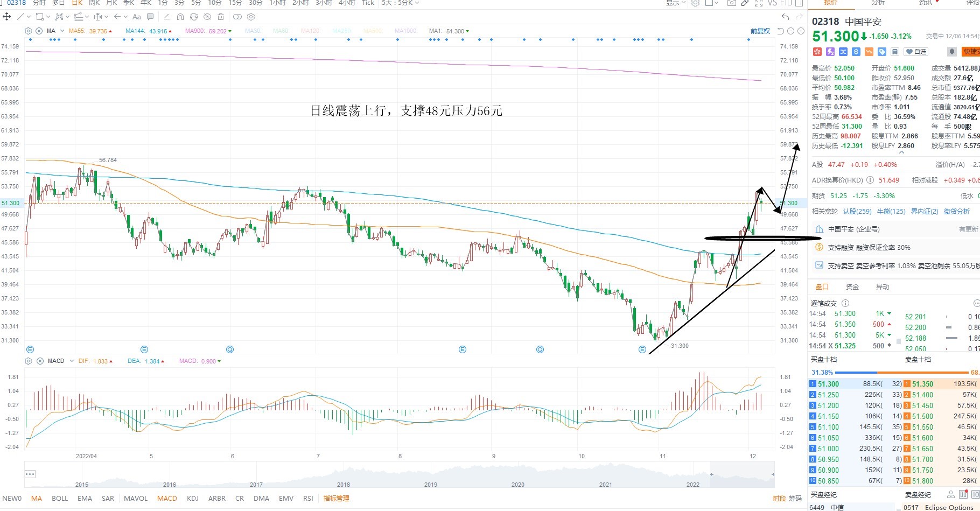Viewport: 980px width, 511px height.
Task: Open 指标管理 indicator management
Action: coord(336,499)
